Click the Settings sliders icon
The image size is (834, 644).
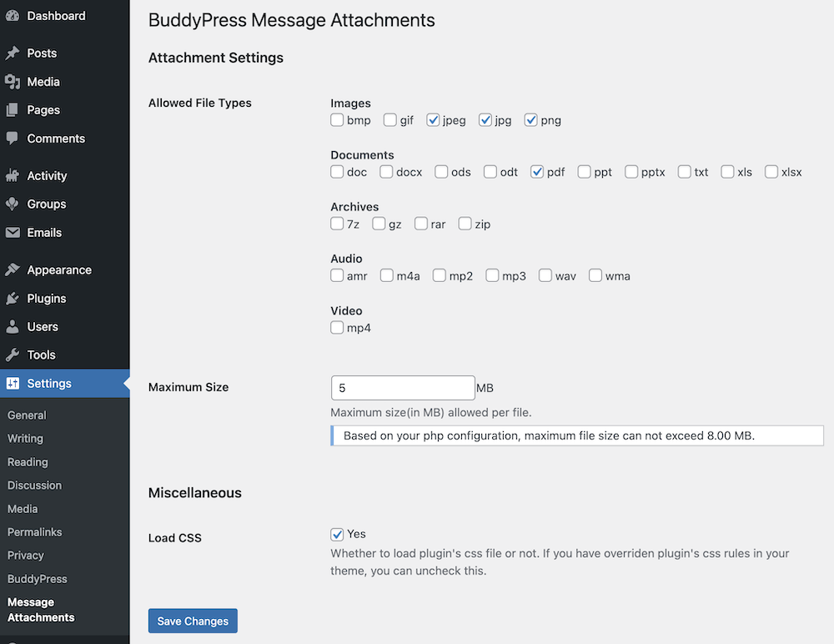click(x=13, y=383)
